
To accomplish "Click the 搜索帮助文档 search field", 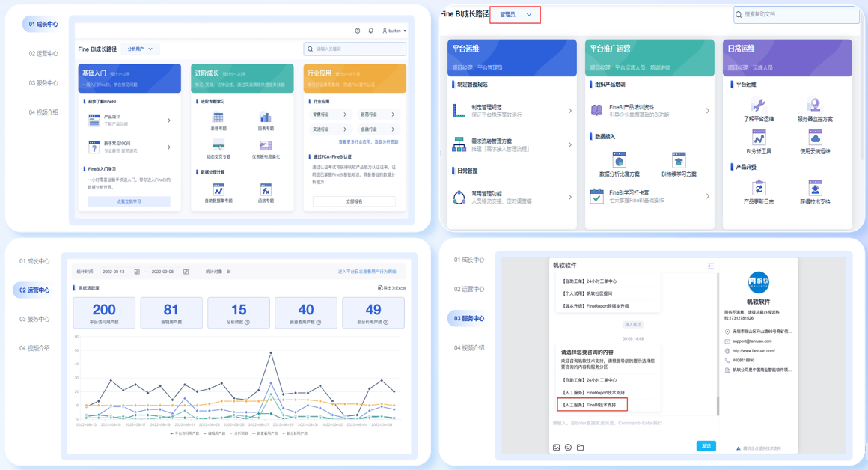I will pos(796,14).
